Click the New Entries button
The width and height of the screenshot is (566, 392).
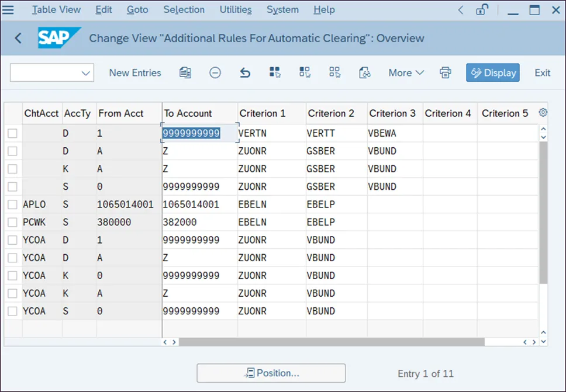[135, 72]
